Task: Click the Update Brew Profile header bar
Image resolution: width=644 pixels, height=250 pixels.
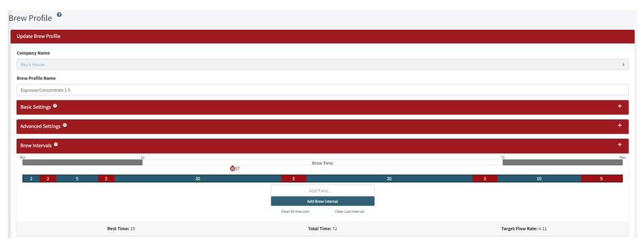Action: coord(322,36)
